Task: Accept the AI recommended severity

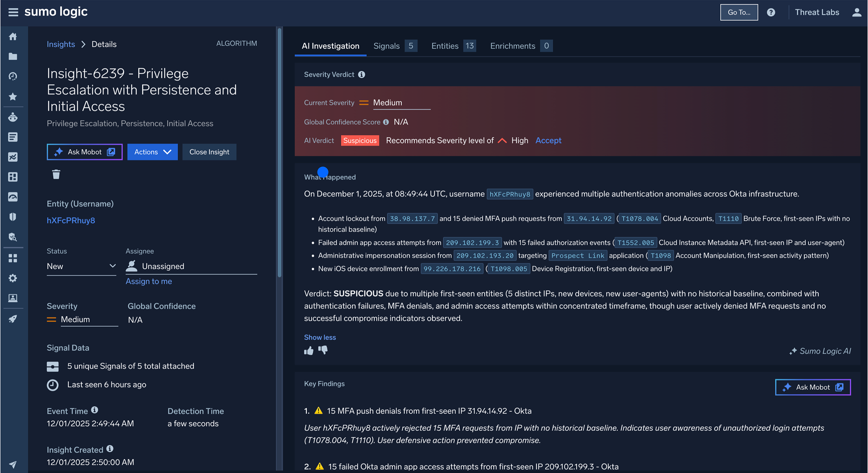Action: (x=549, y=141)
